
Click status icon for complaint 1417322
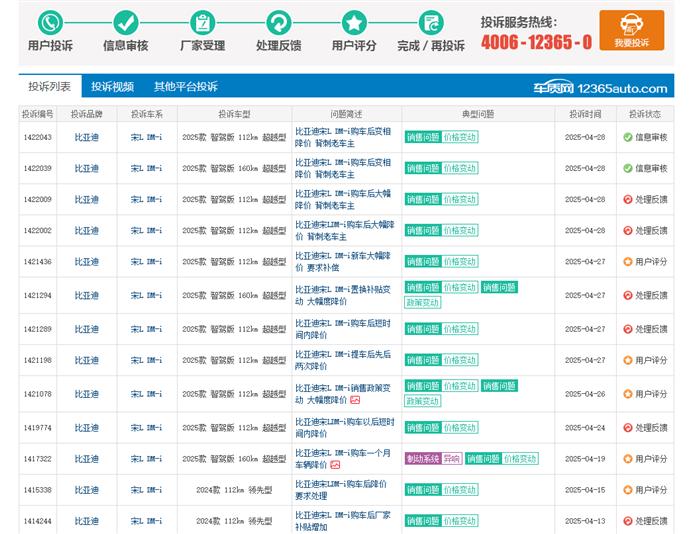[628, 459]
